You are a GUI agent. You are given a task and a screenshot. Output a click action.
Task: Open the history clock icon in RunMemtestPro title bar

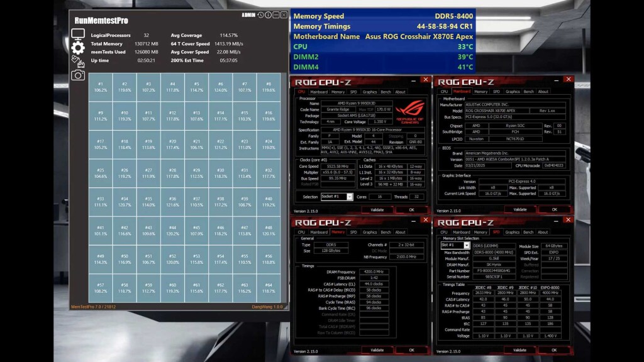pos(260,15)
